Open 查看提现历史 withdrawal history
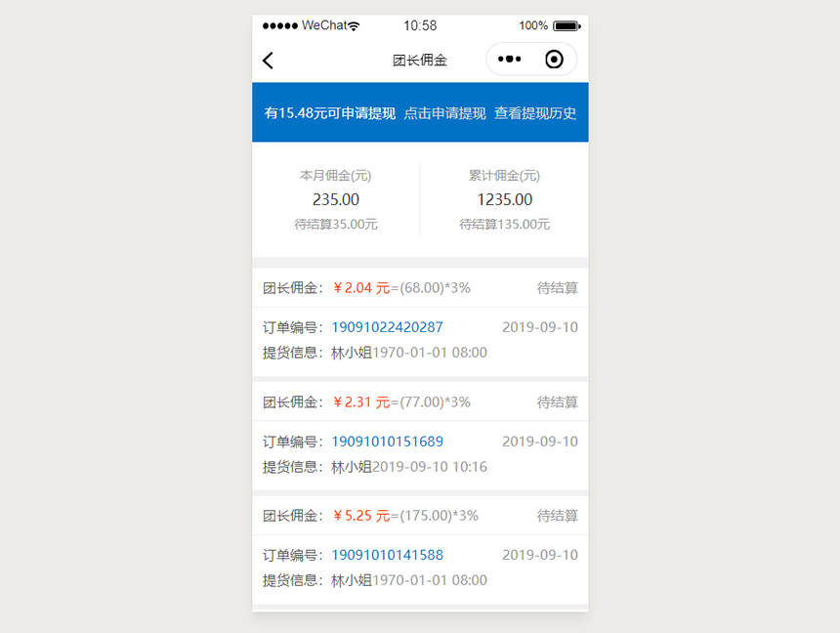The width and height of the screenshot is (840, 633). pyautogui.click(x=535, y=113)
